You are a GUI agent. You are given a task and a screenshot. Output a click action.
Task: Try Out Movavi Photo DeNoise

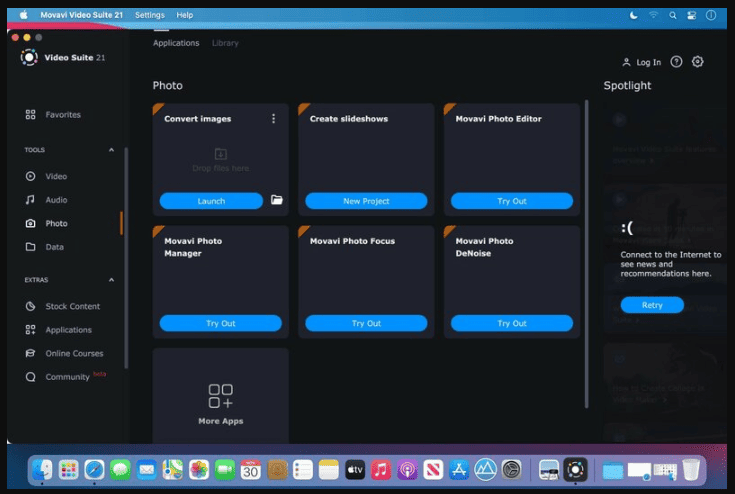(x=512, y=323)
